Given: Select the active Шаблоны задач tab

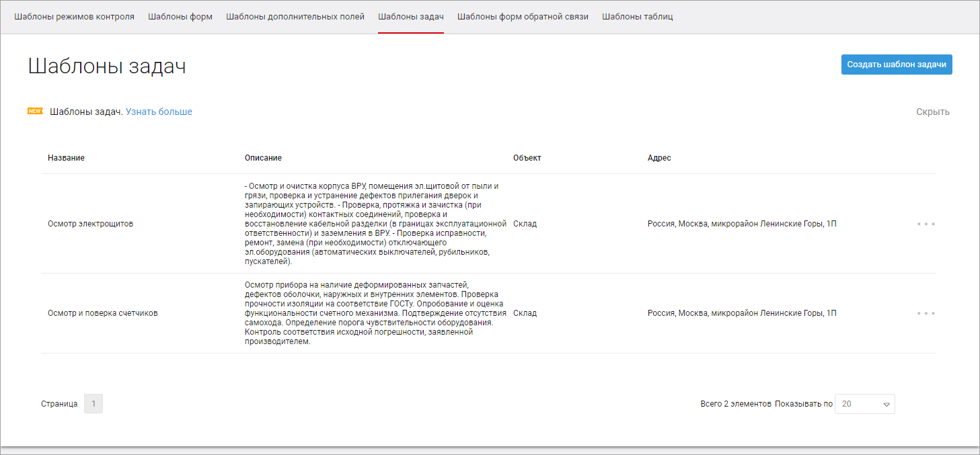Looking at the screenshot, I should click(x=410, y=17).
